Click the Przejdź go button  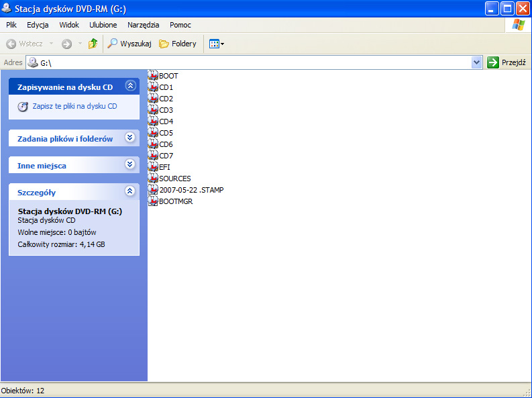click(507, 62)
